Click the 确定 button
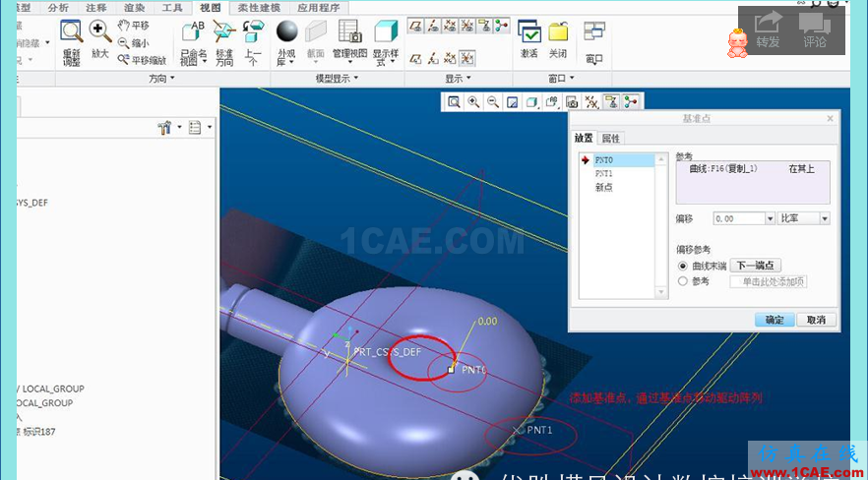Image resolution: width=868 pixels, height=480 pixels. click(775, 320)
